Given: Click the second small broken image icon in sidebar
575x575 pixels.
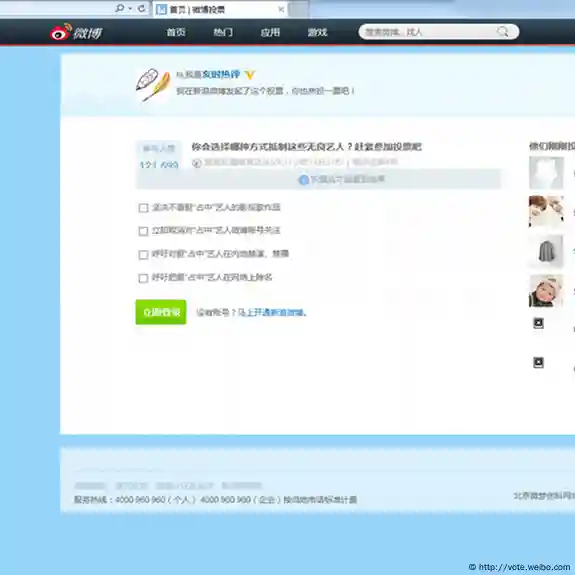Looking at the screenshot, I should tap(538, 363).
